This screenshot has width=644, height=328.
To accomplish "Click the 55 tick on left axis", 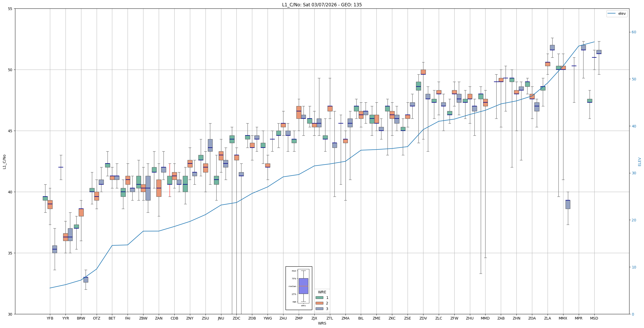I will click(10, 9).
